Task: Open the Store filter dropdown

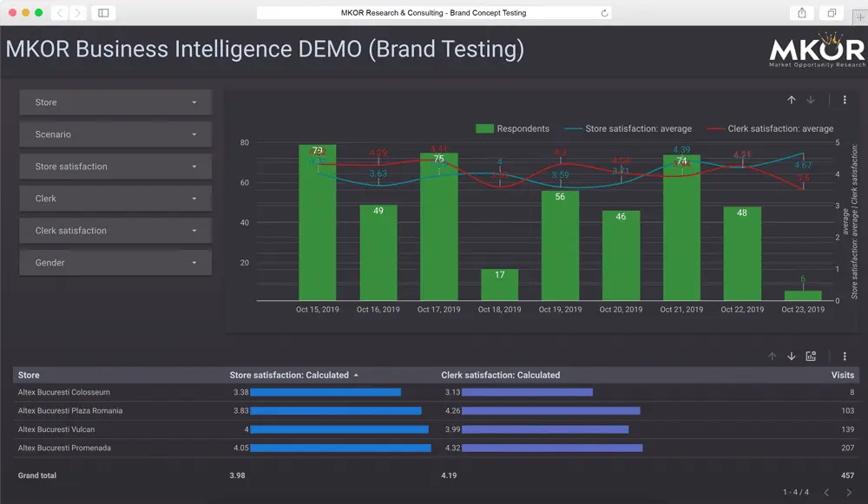Action: coord(115,102)
